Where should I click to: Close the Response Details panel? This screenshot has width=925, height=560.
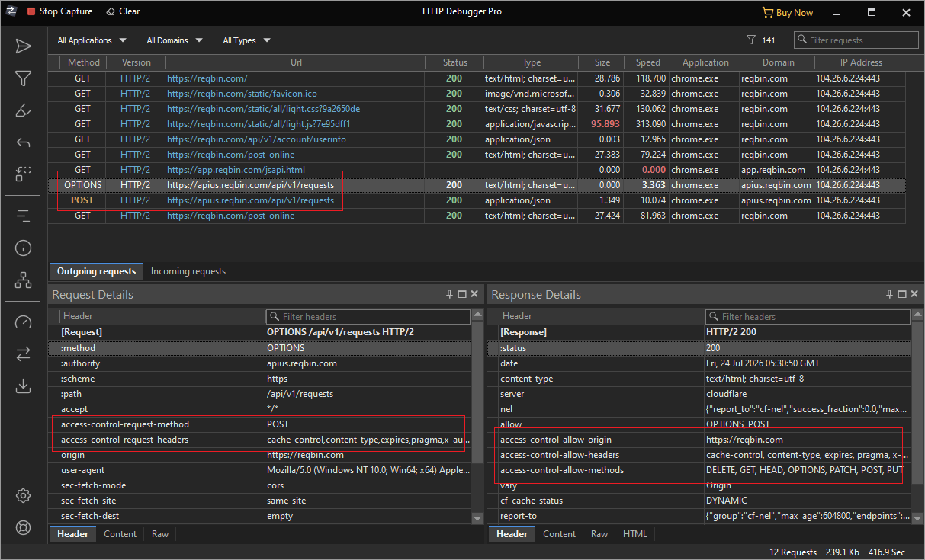coord(914,294)
